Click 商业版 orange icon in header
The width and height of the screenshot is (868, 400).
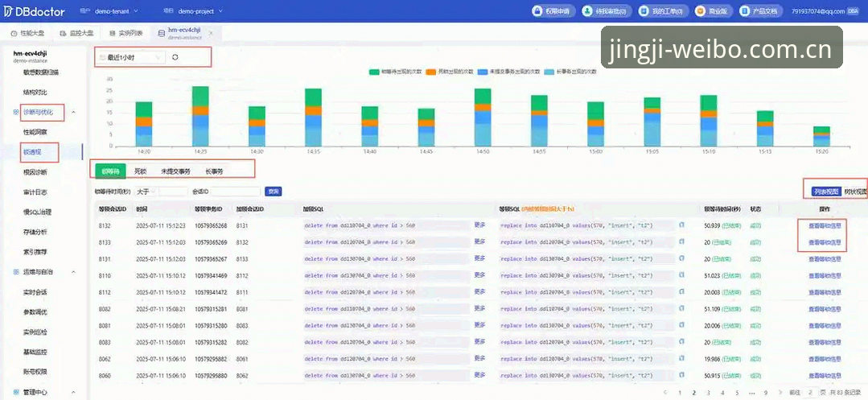coord(700,11)
